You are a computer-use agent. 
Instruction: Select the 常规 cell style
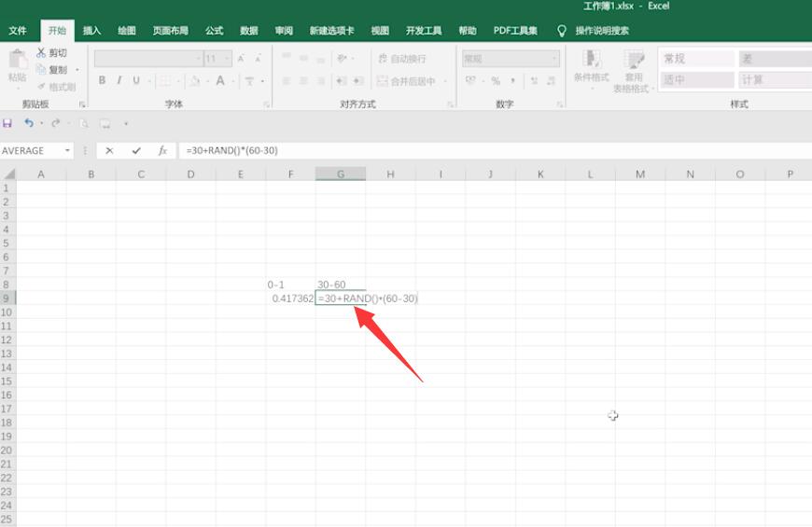(x=697, y=59)
